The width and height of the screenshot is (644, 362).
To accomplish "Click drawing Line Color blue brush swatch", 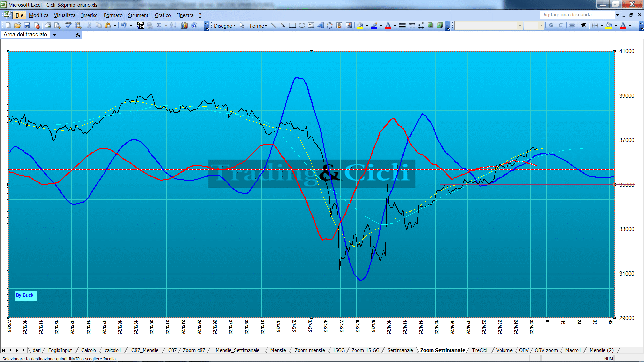I will [374, 25].
